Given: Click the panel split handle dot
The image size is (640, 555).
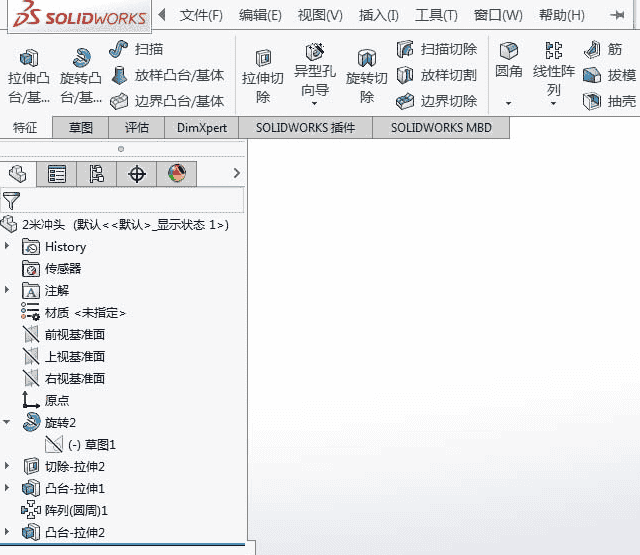Looking at the screenshot, I should click(121, 149).
